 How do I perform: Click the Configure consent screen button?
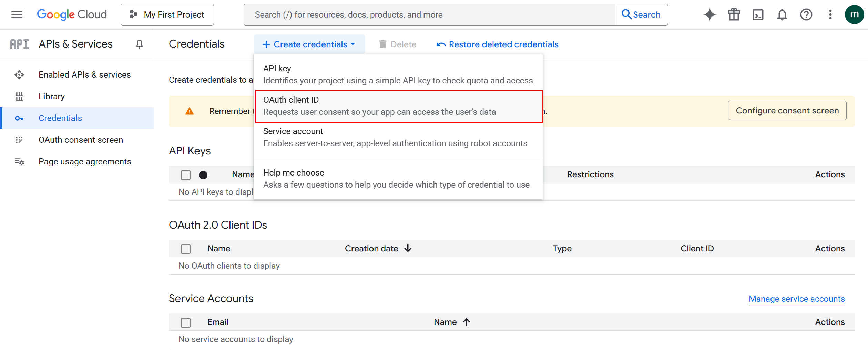(x=787, y=110)
